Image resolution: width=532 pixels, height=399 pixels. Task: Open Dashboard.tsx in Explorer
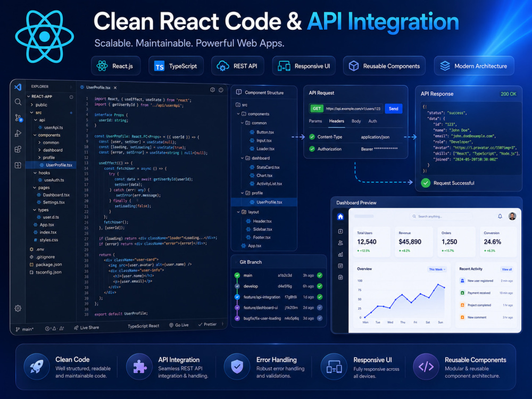(53, 195)
